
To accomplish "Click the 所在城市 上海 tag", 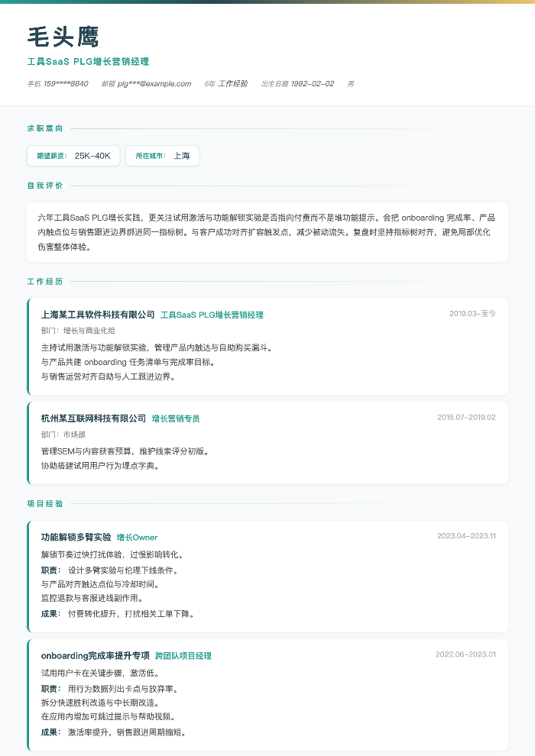I will [163, 156].
